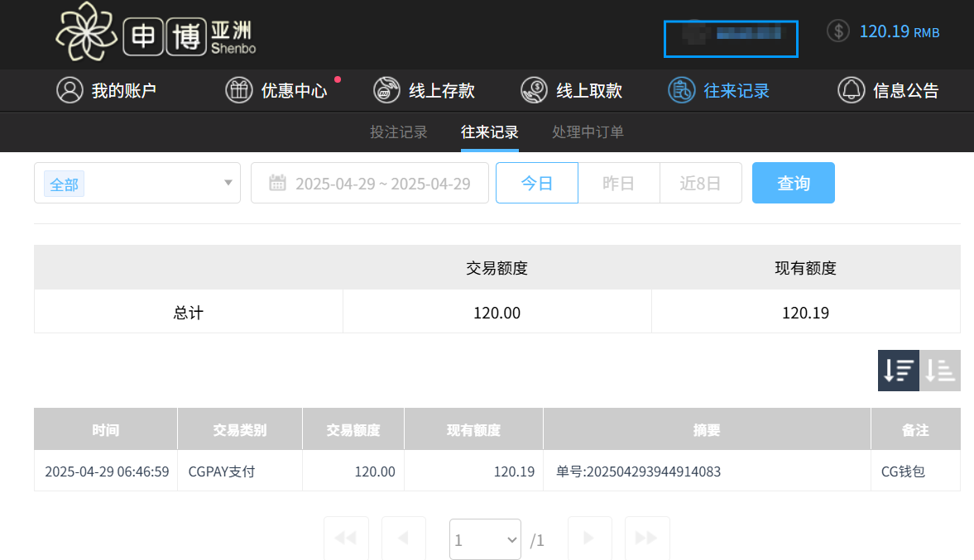Choose the 近8日 date range
The image size is (974, 560).
point(700,183)
